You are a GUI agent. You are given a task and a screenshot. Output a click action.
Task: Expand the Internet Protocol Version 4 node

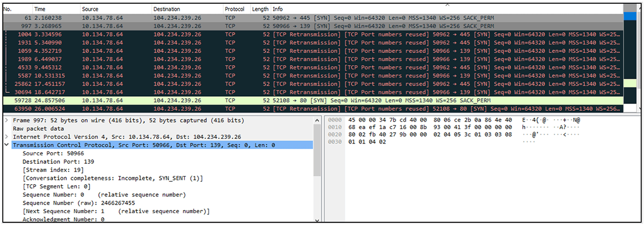click(6, 137)
